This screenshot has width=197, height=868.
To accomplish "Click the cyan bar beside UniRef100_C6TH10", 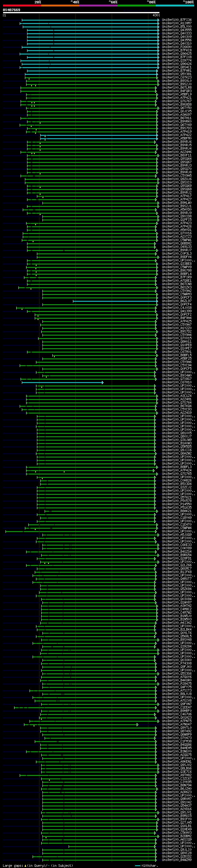I will (x=62, y=382).
